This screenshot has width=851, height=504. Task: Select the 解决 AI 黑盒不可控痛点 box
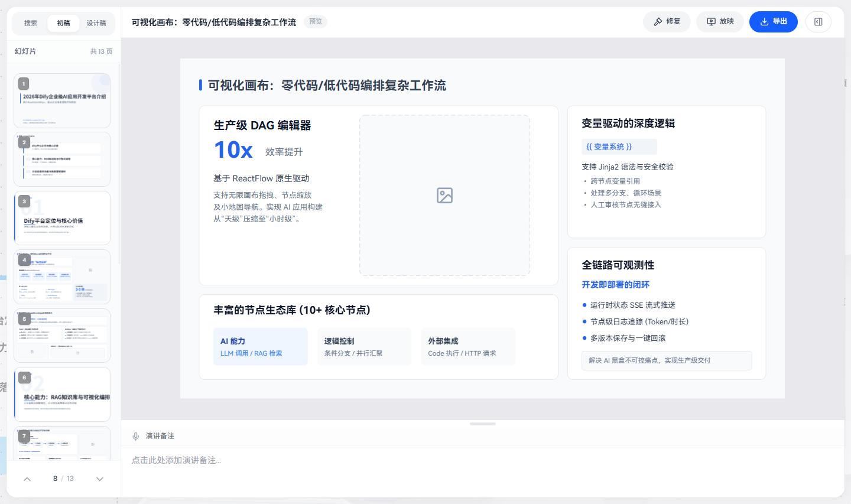(667, 360)
